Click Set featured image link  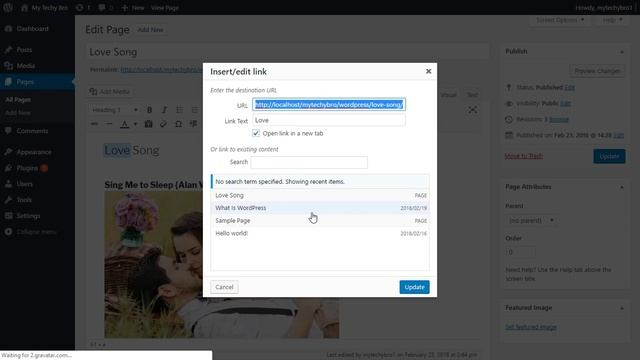click(x=531, y=327)
